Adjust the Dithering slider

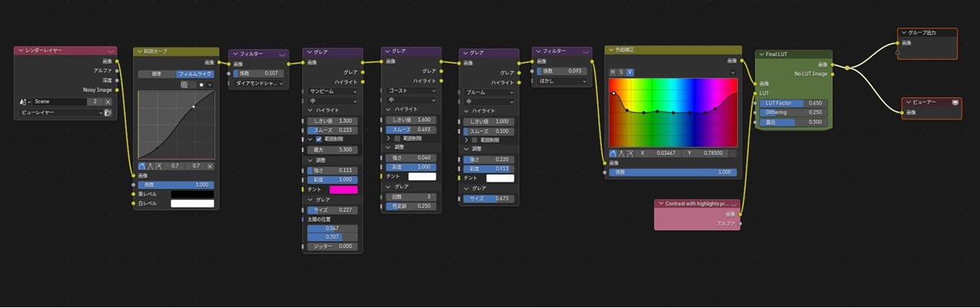(793, 112)
